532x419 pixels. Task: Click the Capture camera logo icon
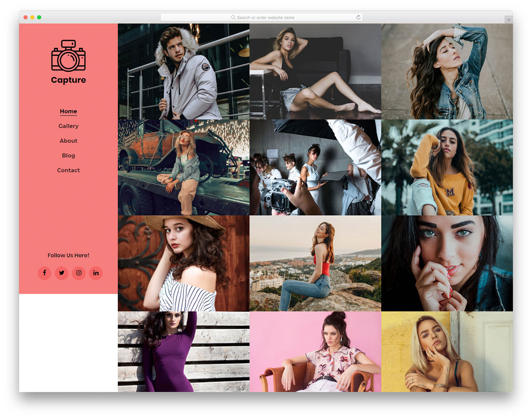[x=68, y=56]
